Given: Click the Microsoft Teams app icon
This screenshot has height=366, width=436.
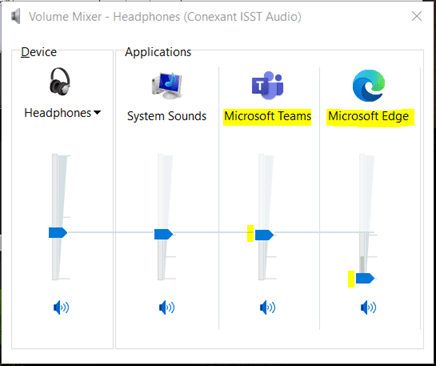Looking at the screenshot, I should tap(268, 85).
